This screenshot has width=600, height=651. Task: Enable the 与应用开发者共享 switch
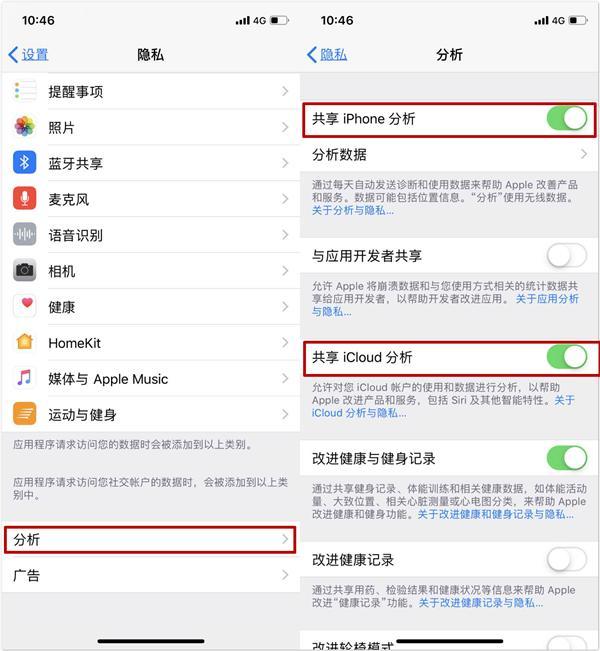(x=567, y=255)
